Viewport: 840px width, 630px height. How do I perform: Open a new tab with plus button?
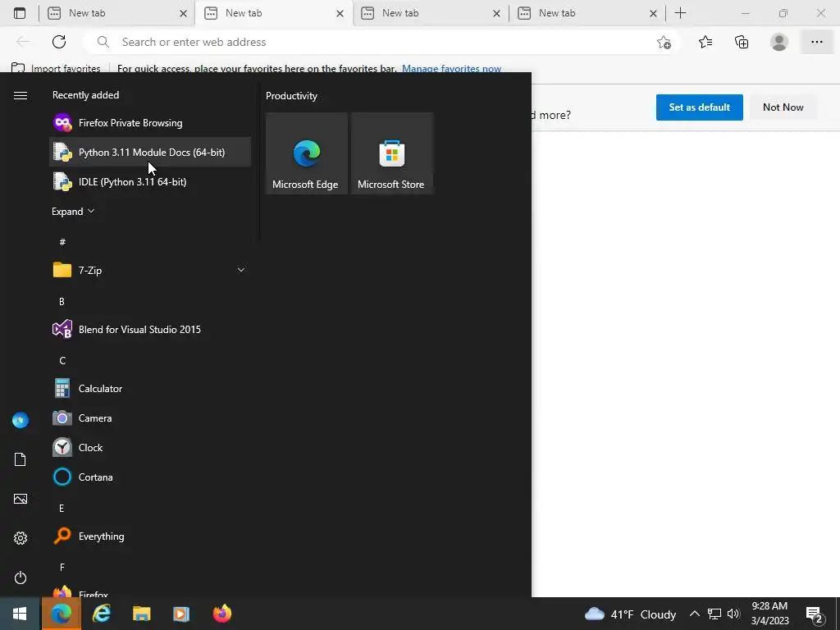click(680, 13)
